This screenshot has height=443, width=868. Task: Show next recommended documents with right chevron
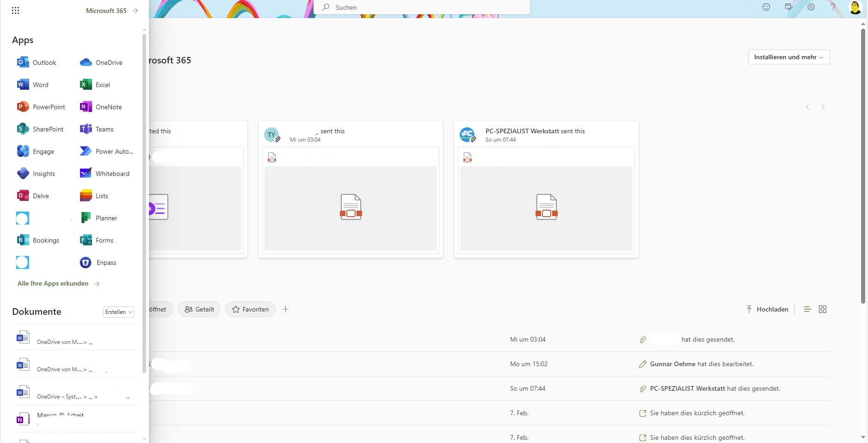point(823,107)
